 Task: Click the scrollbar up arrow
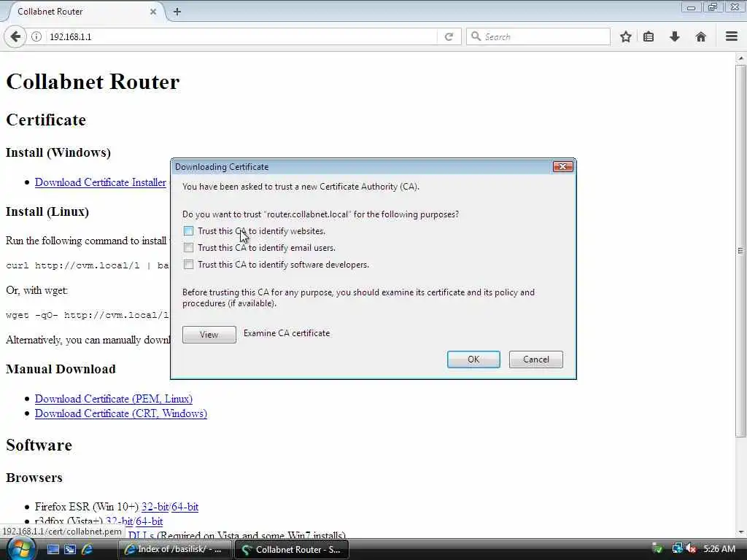click(x=740, y=58)
